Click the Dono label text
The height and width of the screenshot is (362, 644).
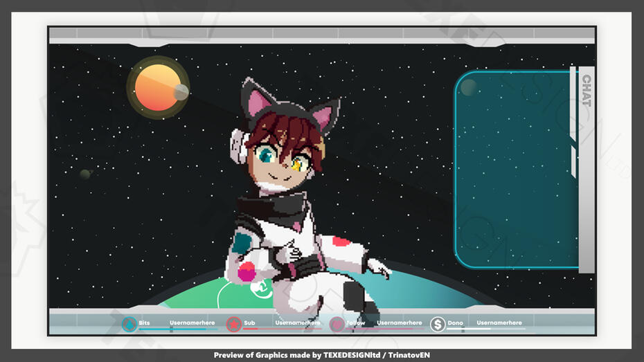point(455,323)
